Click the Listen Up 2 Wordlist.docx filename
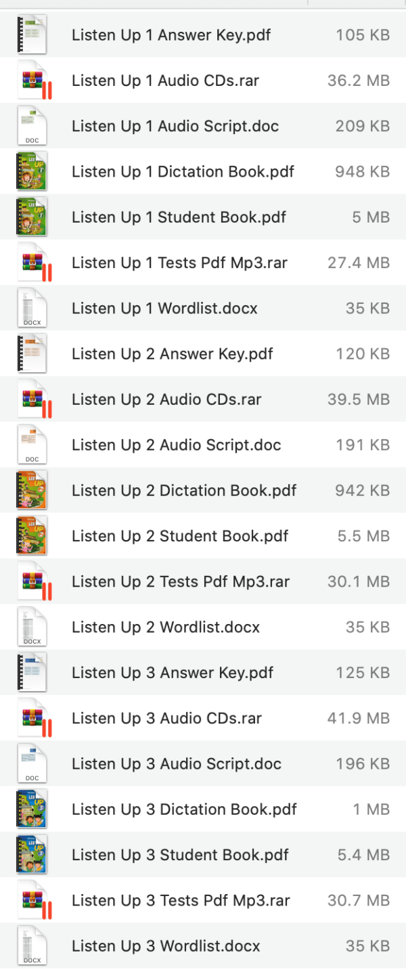 (164, 627)
